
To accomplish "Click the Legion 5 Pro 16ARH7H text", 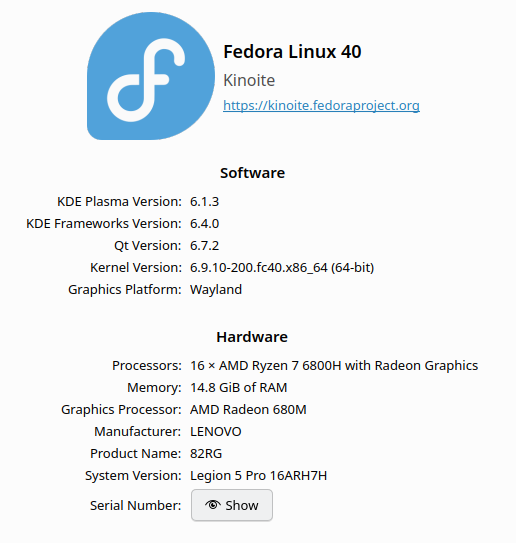I will pos(258,476).
